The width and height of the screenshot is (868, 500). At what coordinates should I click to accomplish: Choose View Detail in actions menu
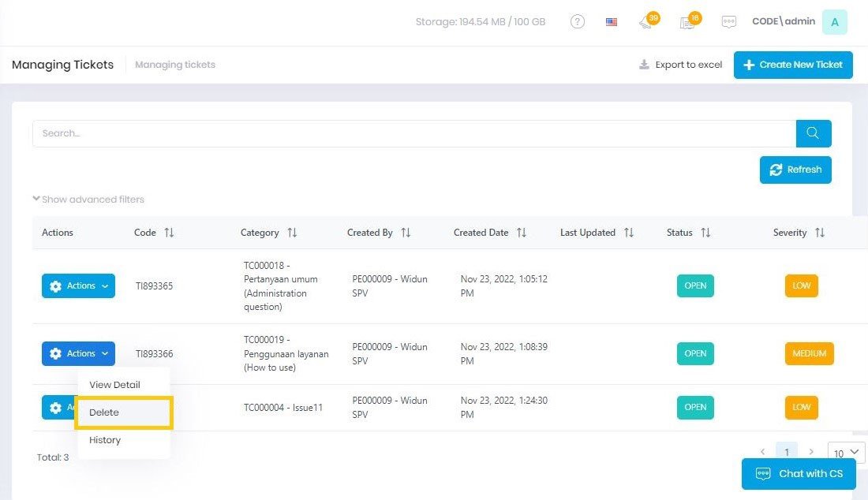coord(114,385)
